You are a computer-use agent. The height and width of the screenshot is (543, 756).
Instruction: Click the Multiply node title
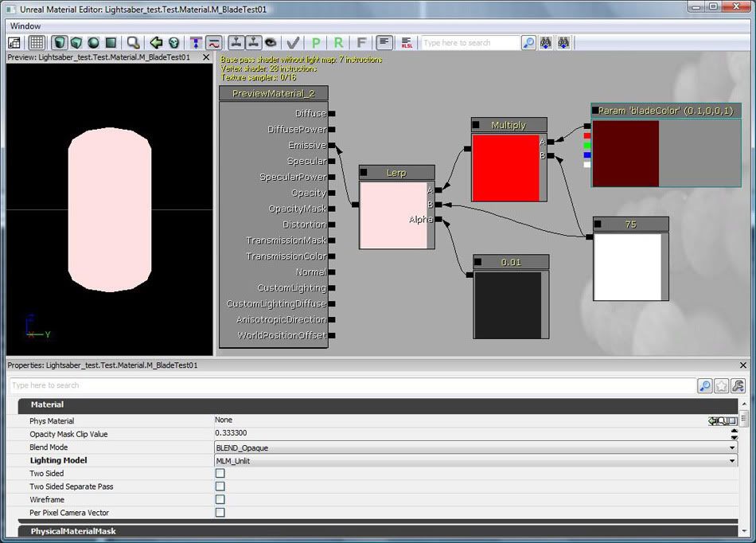click(509, 125)
